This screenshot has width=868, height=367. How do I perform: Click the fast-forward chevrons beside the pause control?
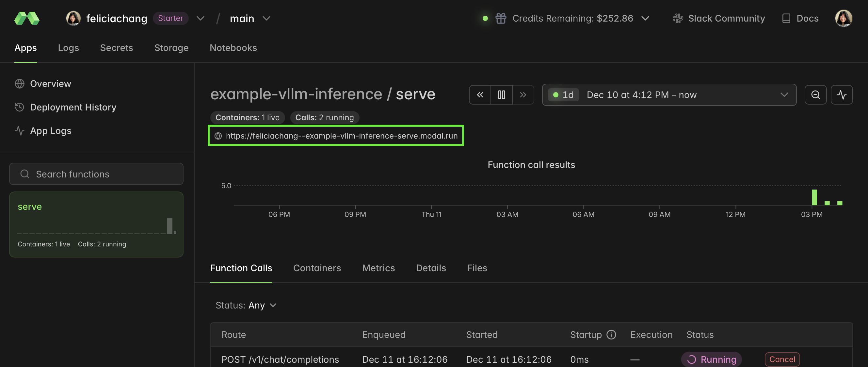523,95
